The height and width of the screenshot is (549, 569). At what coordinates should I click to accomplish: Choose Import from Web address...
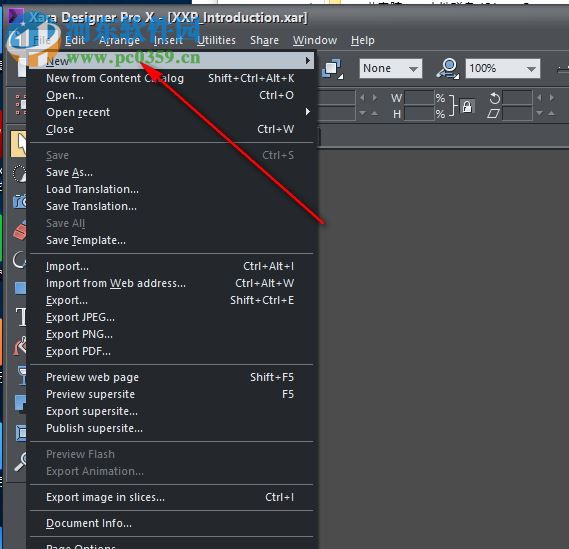[171, 283]
